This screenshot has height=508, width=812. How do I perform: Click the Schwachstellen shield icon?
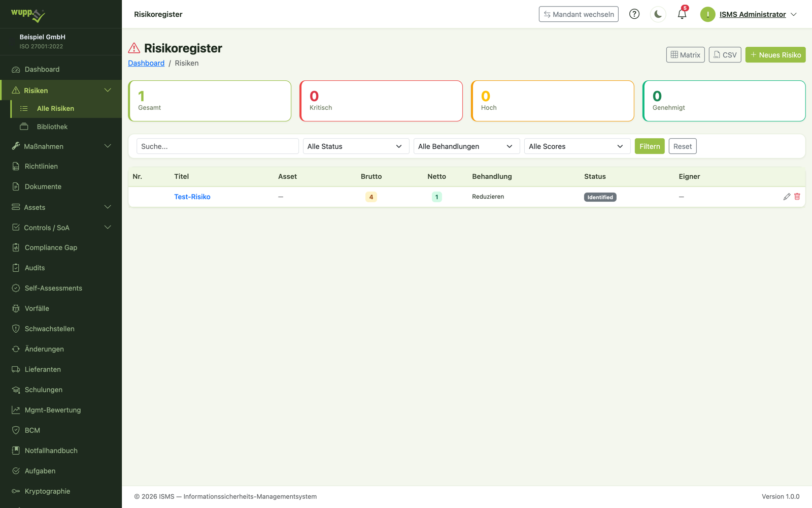tap(16, 329)
